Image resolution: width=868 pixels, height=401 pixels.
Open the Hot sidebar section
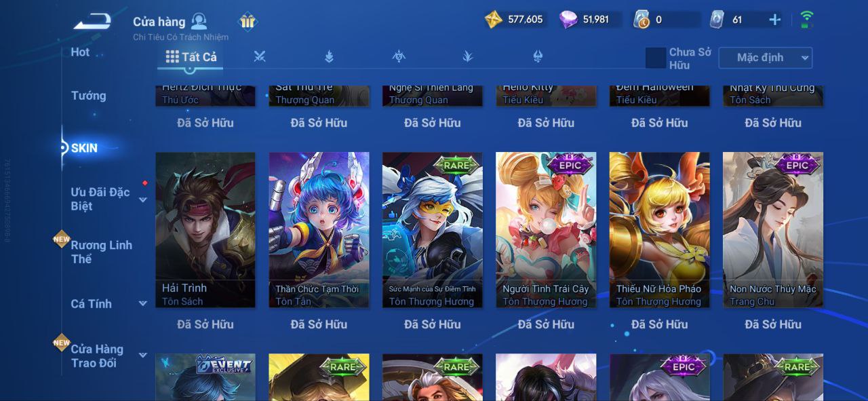(80, 52)
